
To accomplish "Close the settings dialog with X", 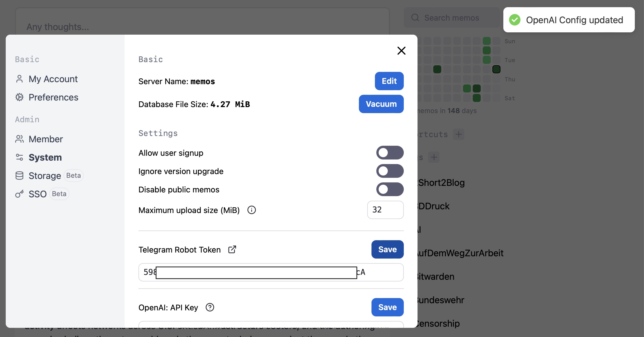I will (x=401, y=51).
